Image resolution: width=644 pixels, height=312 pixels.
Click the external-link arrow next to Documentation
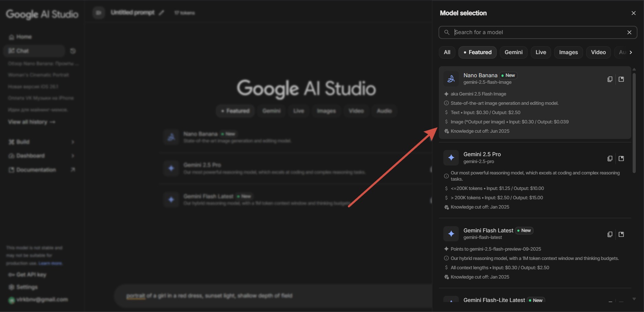73,170
